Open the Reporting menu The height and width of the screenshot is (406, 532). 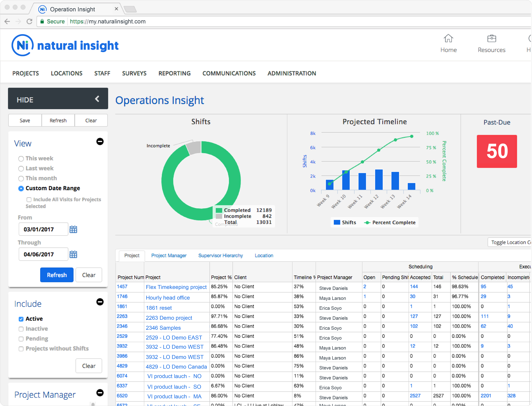click(x=174, y=73)
